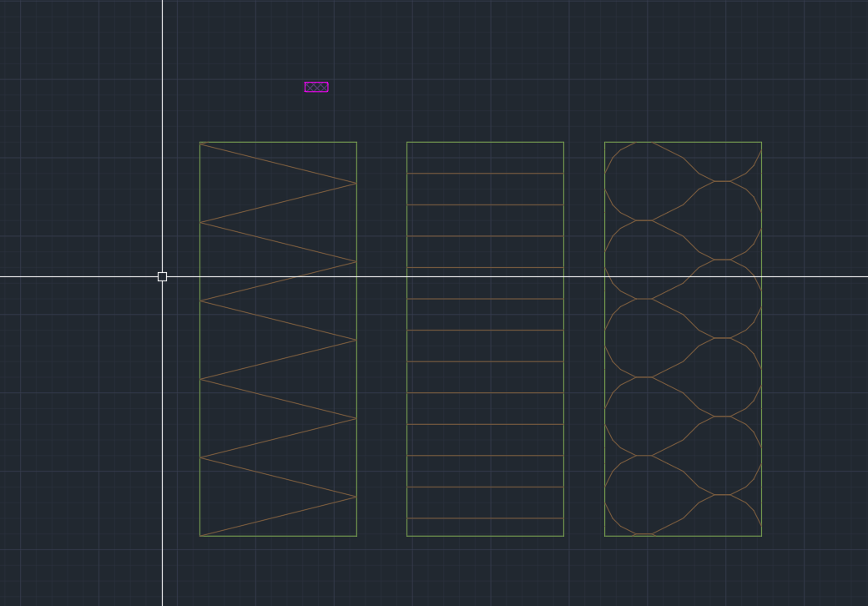
Task: Select the green rectangle with zigzag hatch
Action: 278,339
